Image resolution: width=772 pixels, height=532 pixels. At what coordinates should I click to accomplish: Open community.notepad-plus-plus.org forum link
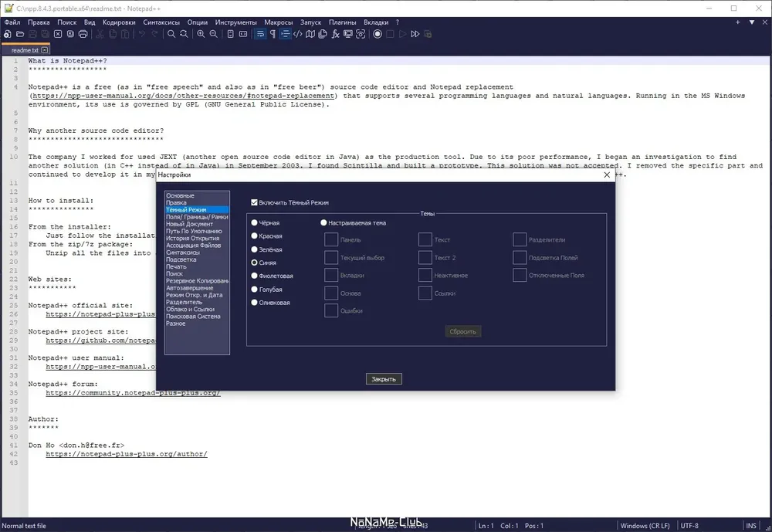tap(133, 393)
